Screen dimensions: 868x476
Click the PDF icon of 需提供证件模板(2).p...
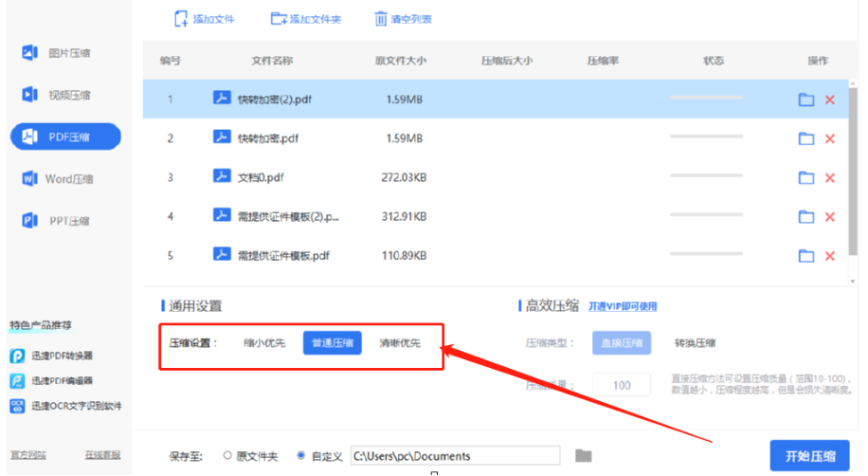[222, 215]
